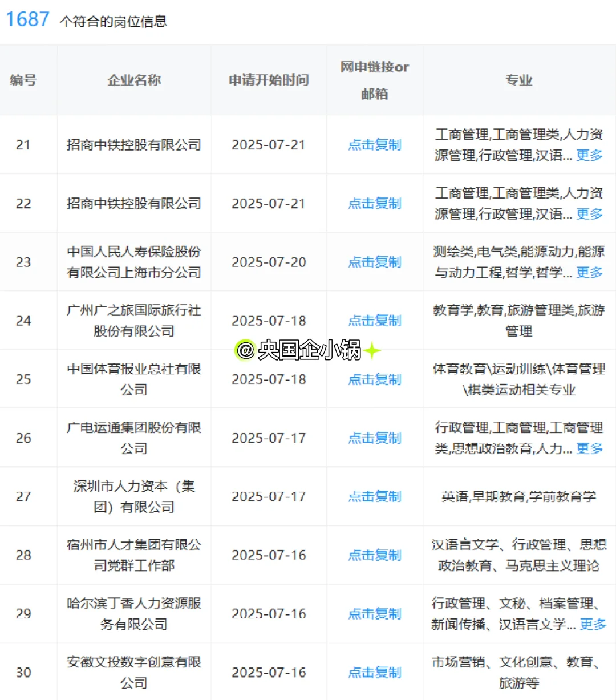
Task: Click 点击复制 for 宿州市人才集团 row
Action: click(375, 555)
